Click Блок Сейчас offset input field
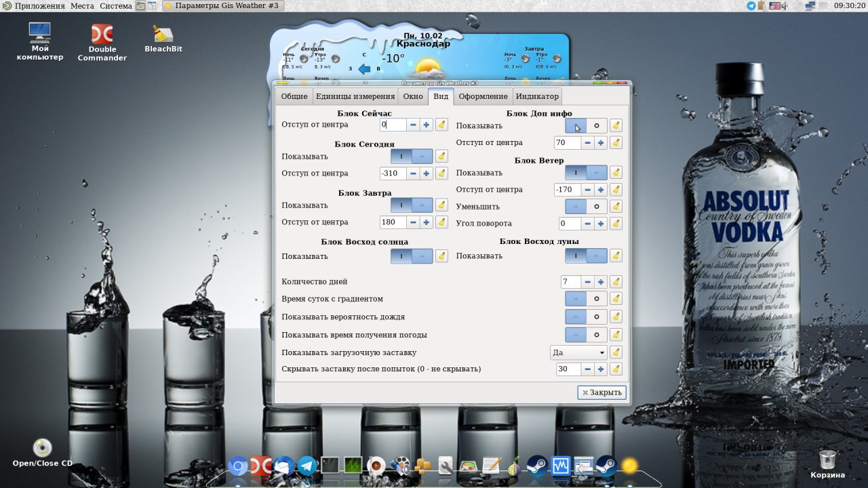Image resolution: width=868 pixels, height=488 pixels. [x=393, y=125]
